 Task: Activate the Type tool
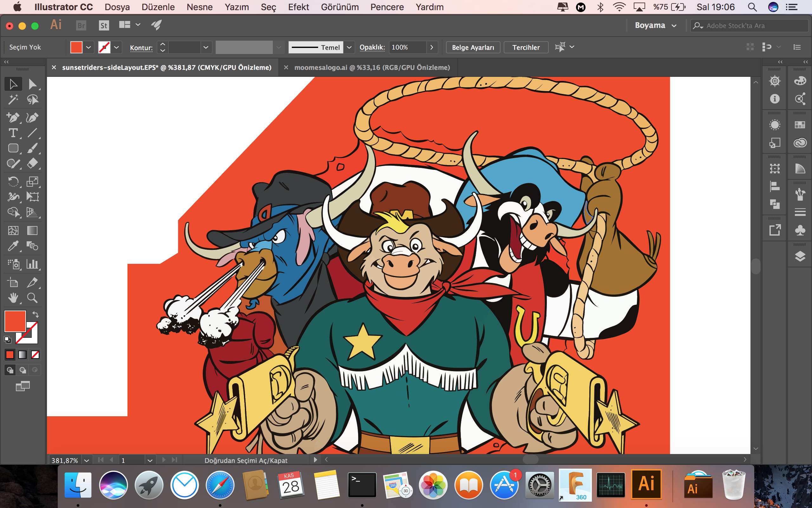click(13, 133)
